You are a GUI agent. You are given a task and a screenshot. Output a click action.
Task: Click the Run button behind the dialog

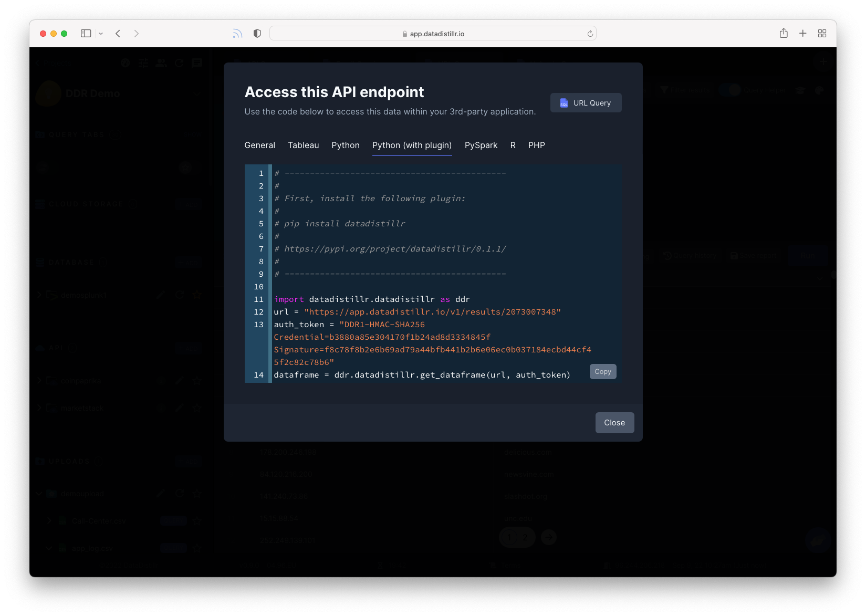[x=808, y=256]
